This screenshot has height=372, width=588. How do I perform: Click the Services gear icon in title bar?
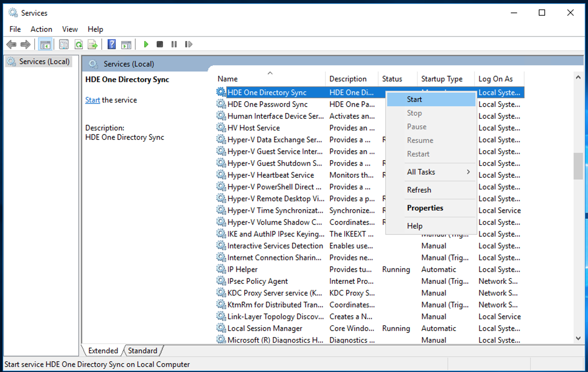(13, 13)
